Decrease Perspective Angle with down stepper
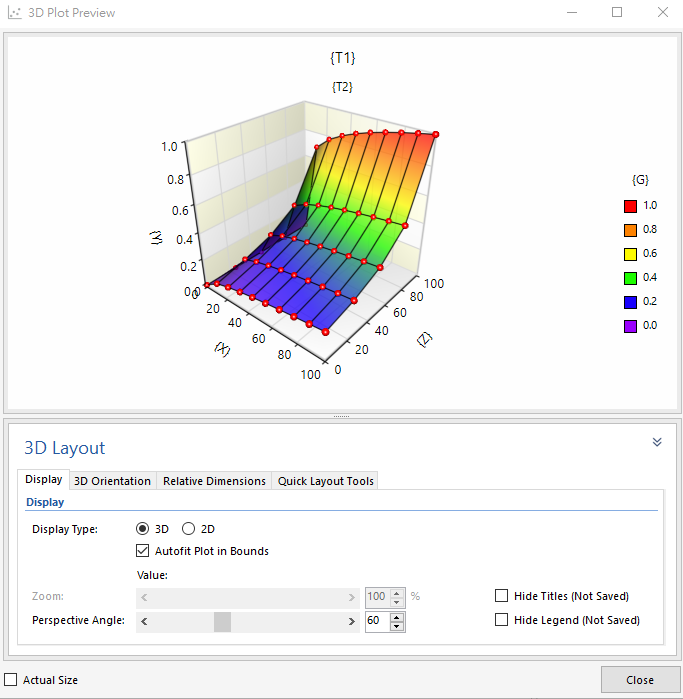Image resolution: width=683 pixels, height=699 pixels. tap(396, 626)
